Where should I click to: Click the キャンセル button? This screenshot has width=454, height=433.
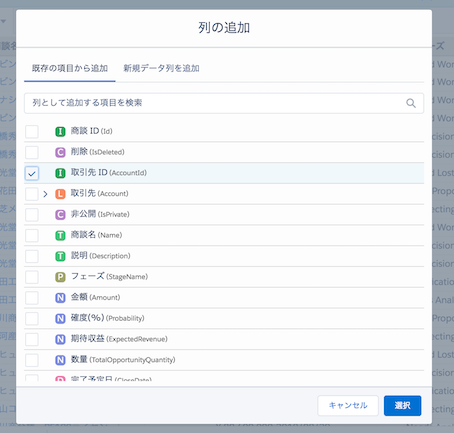348,405
